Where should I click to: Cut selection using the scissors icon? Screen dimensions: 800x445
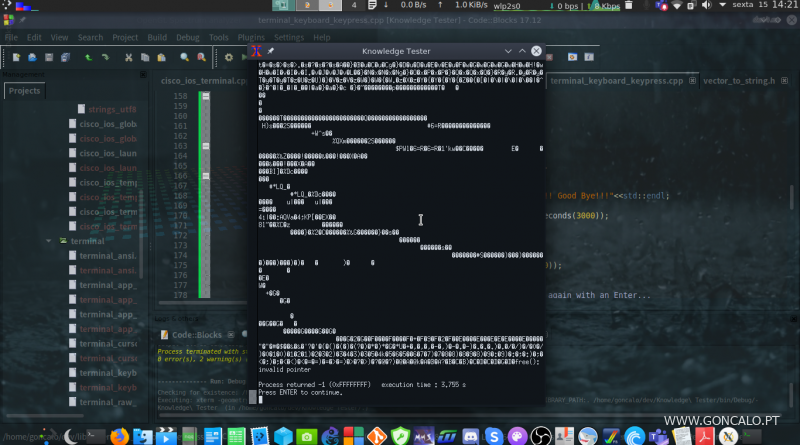click(x=129, y=57)
